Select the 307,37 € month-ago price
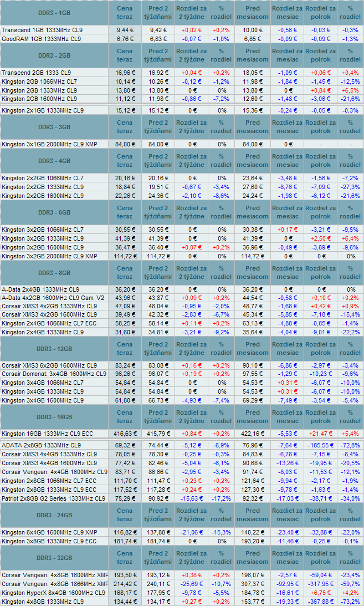 [253, 584]
